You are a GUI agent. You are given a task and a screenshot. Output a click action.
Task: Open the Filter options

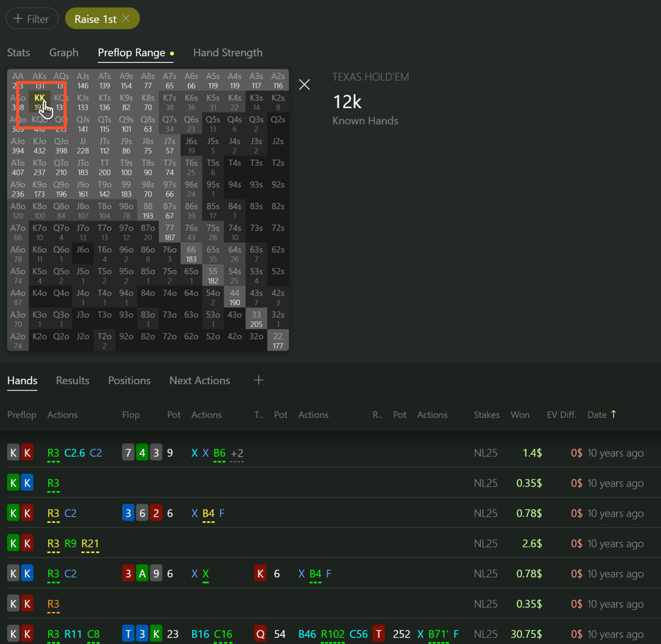pos(32,19)
